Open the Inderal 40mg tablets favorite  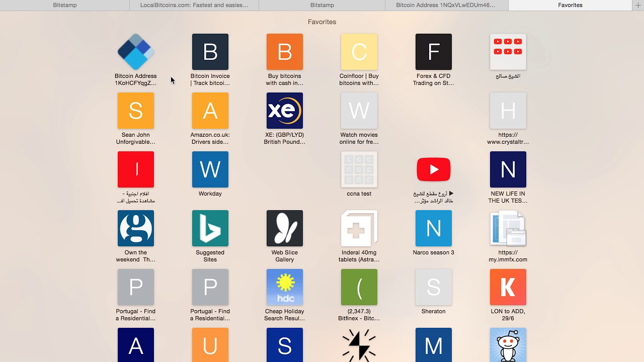point(359,228)
